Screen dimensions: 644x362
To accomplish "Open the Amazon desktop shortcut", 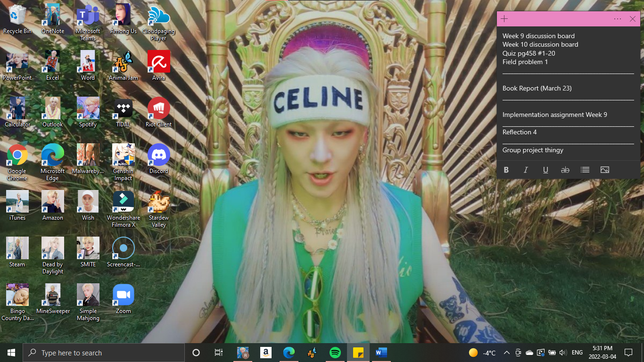I will [x=53, y=206].
